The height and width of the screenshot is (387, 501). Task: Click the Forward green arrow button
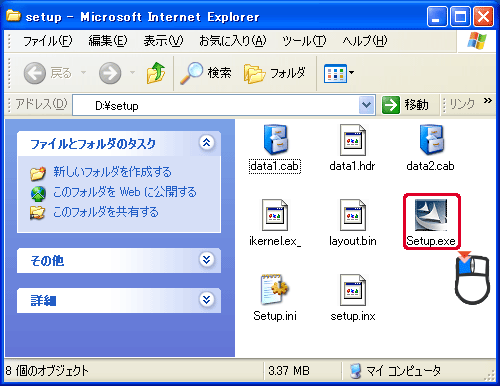tap(110, 73)
